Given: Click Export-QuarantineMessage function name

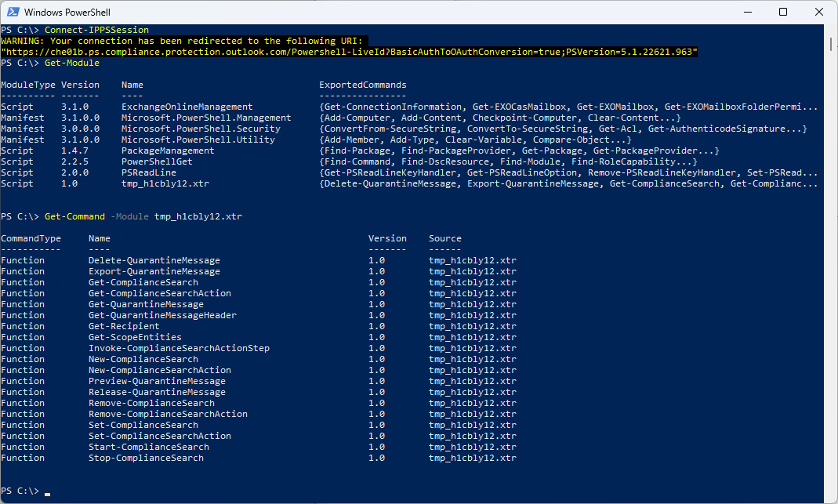Looking at the screenshot, I should point(154,271).
